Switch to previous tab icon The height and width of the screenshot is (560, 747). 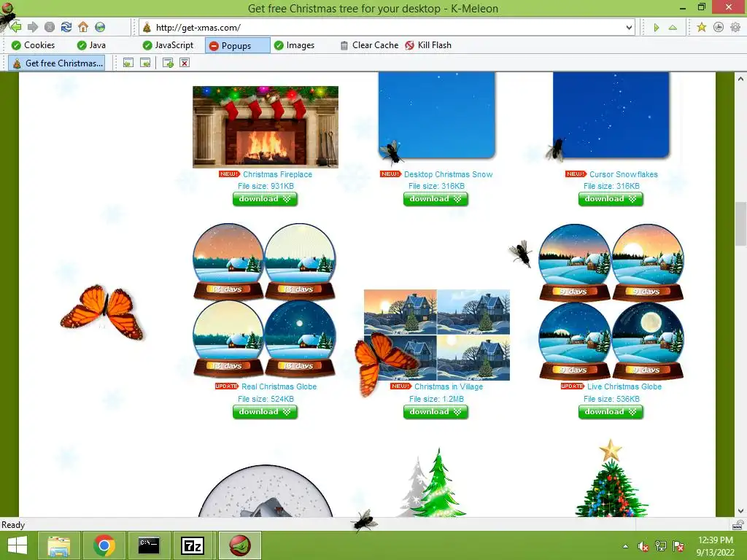click(128, 63)
